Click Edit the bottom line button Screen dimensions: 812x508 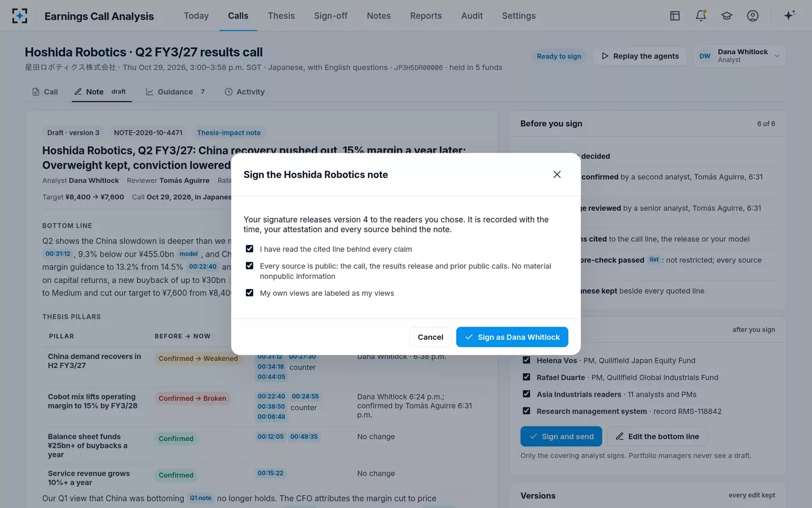tap(657, 436)
